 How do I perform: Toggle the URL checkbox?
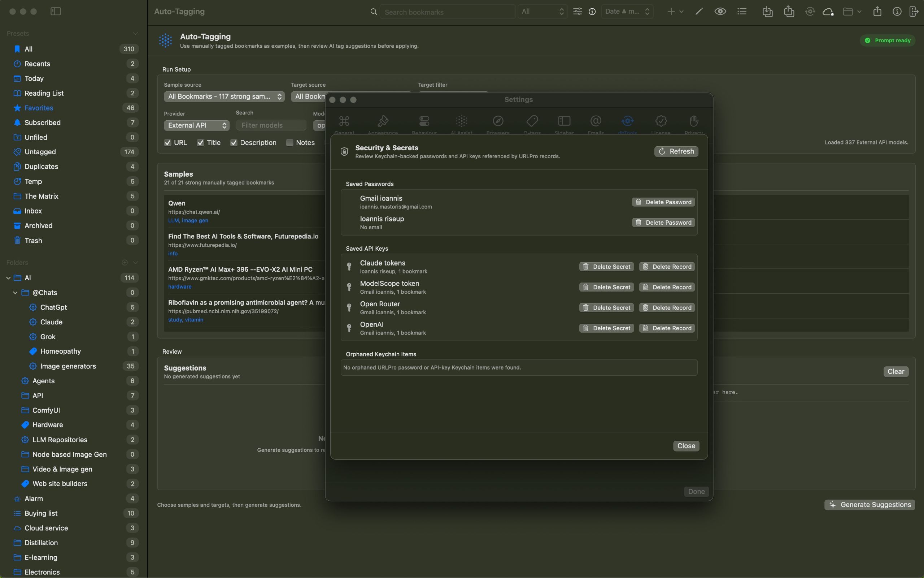167,143
